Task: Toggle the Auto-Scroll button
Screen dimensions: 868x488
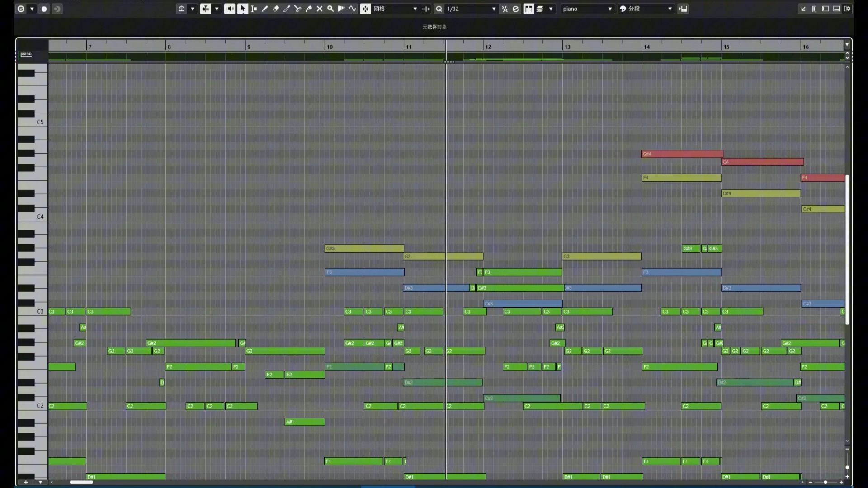Action: [x=206, y=9]
